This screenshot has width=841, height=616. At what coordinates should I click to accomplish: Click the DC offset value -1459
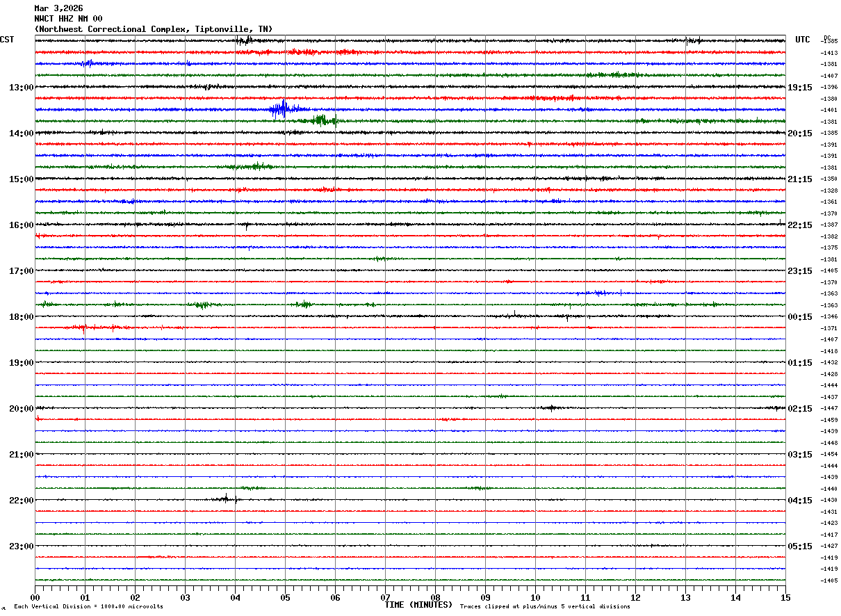click(x=828, y=420)
